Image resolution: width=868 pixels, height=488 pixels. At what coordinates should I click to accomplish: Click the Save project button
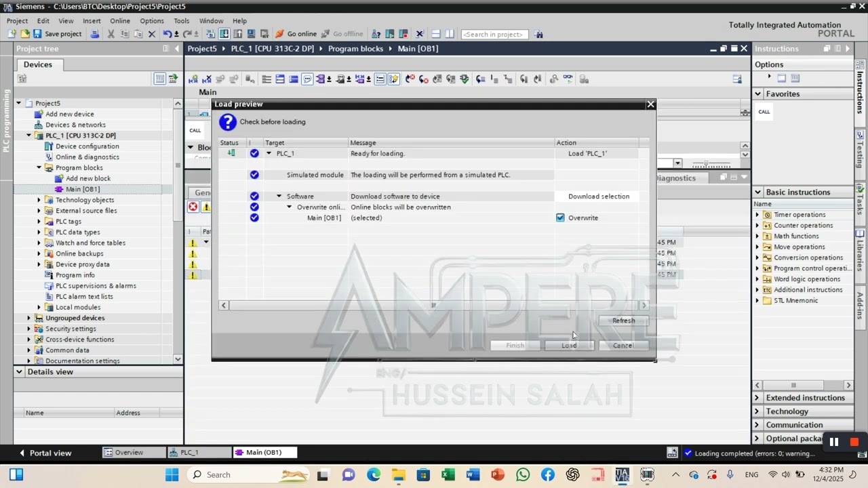point(57,34)
